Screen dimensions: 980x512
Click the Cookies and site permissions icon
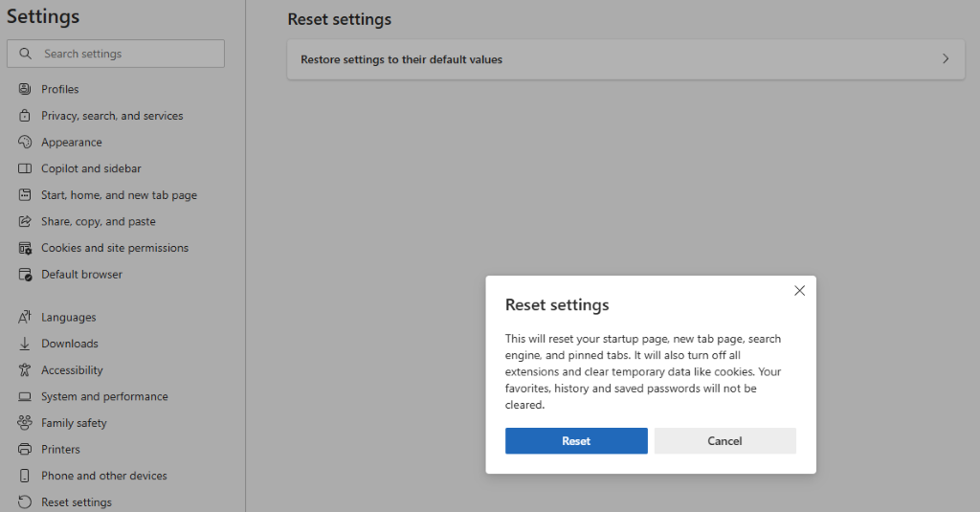point(24,248)
